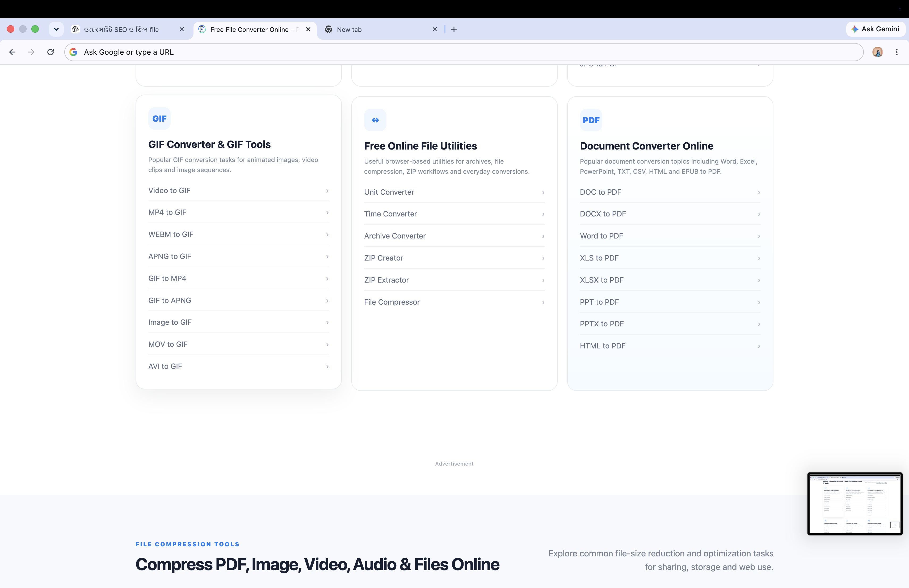Click the Document Converter Online heading
Screen dimensions: 909x588
coord(647,146)
